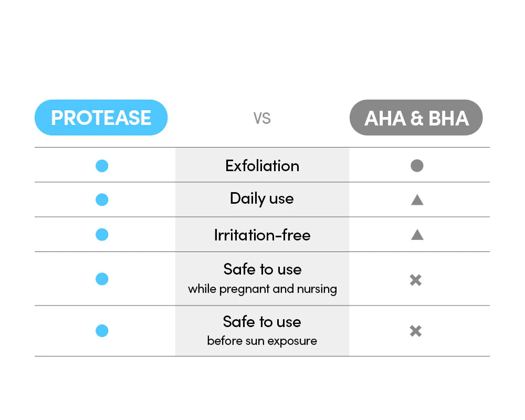Click the gray AHA & BHA header pill
The height and width of the screenshot is (420, 525).
416,118
